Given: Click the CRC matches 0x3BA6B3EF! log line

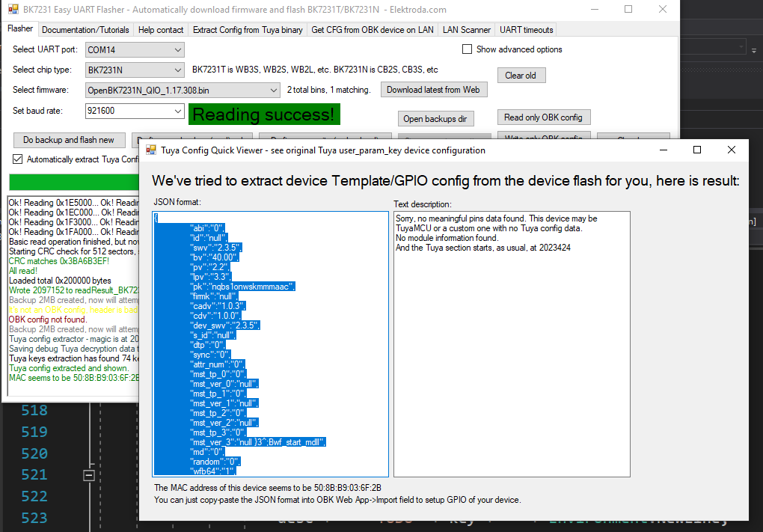Looking at the screenshot, I should [x=59, y=261].
